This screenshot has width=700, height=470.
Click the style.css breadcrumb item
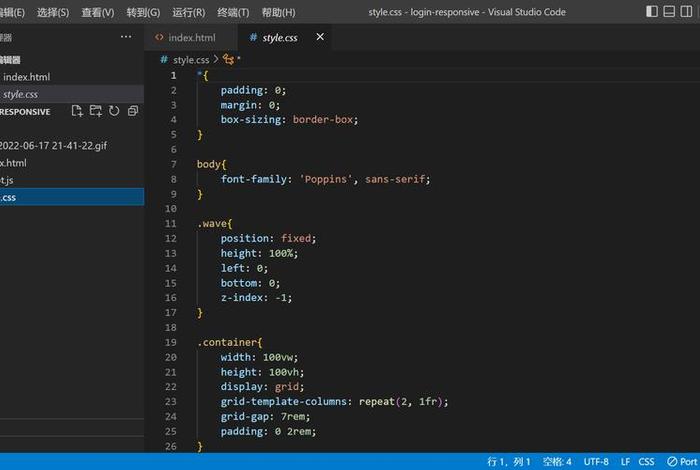(x=191, y=60)
